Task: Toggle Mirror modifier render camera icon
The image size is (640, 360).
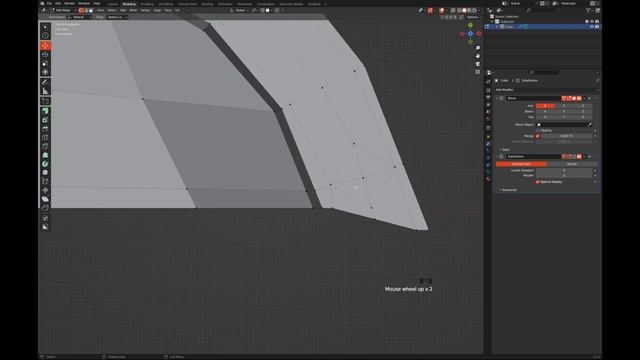Action: coord(579,98)
